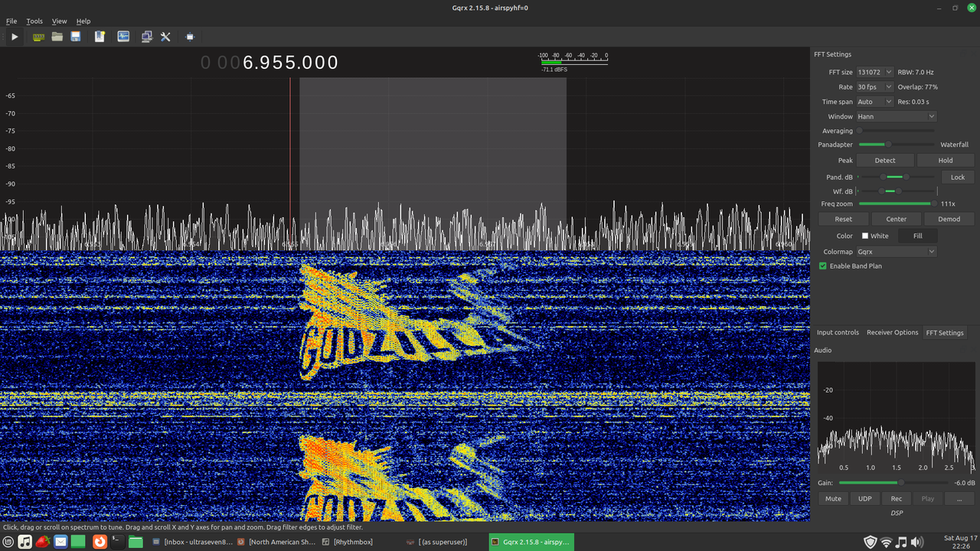
Task: Open the View menu
Action: coord(60,21)
